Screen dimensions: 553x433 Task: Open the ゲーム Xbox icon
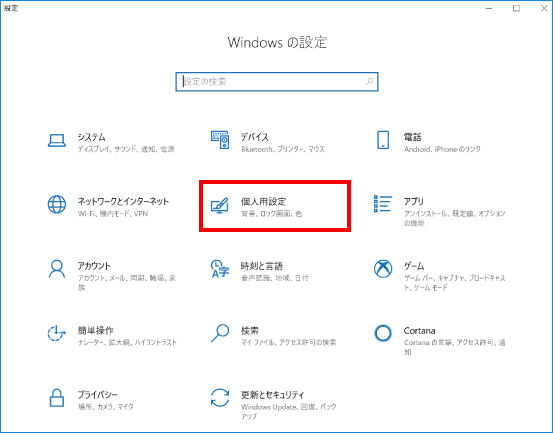[383, 269]
